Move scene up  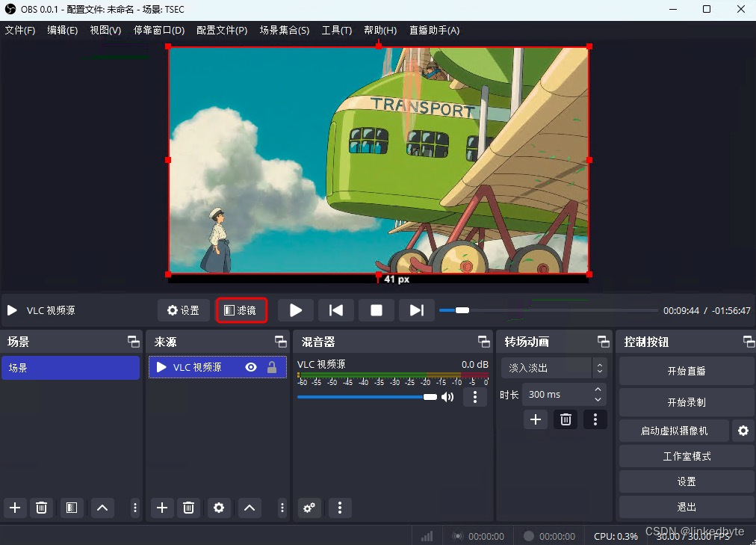coord(102,508)
